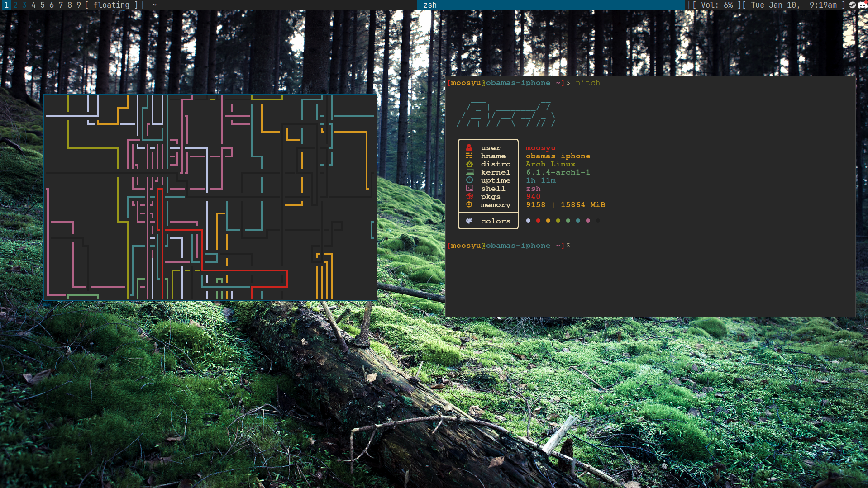The image size is (868, 488).
Task: Click the typed nitch command
Action: pyautogui.click(x=588, y=83)
